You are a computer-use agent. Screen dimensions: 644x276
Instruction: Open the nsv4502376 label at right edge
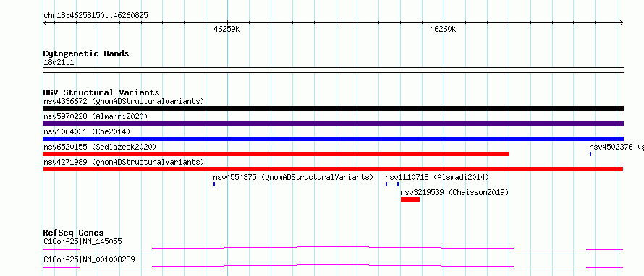(617, 147)
